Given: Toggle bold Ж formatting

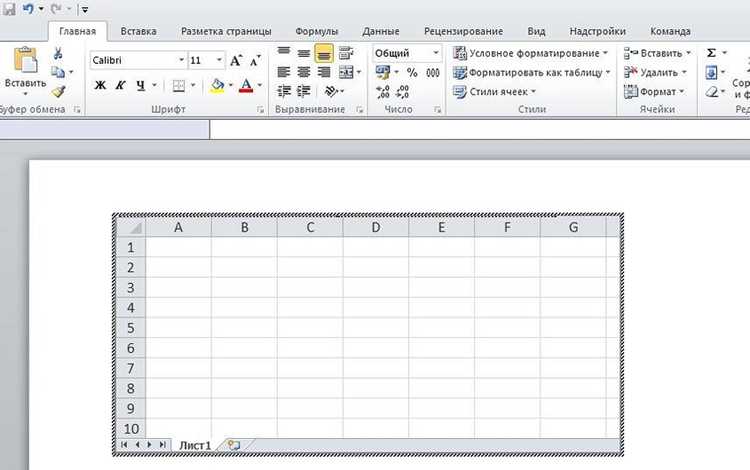Looking at the screenshot, I should click(100, 85).
